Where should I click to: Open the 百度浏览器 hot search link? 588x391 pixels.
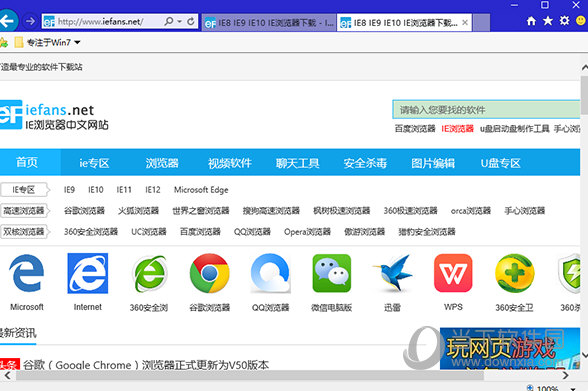415,129
